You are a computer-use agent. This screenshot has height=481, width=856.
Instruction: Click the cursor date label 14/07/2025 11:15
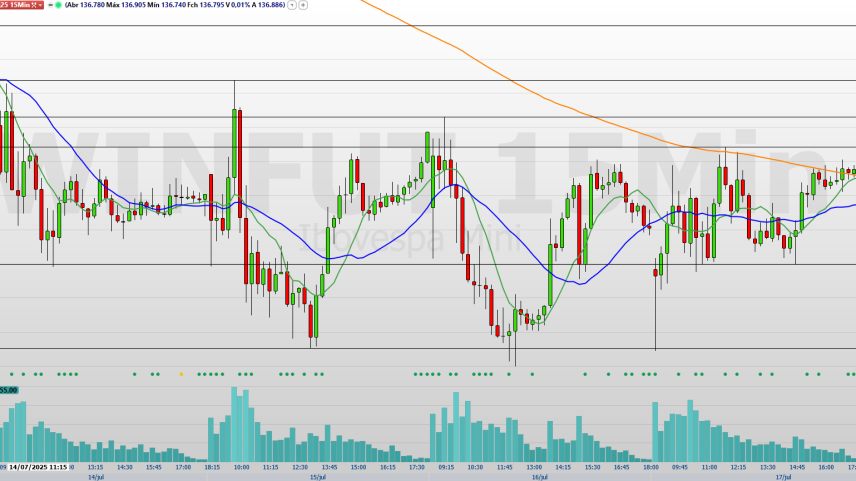pos(38,467)
